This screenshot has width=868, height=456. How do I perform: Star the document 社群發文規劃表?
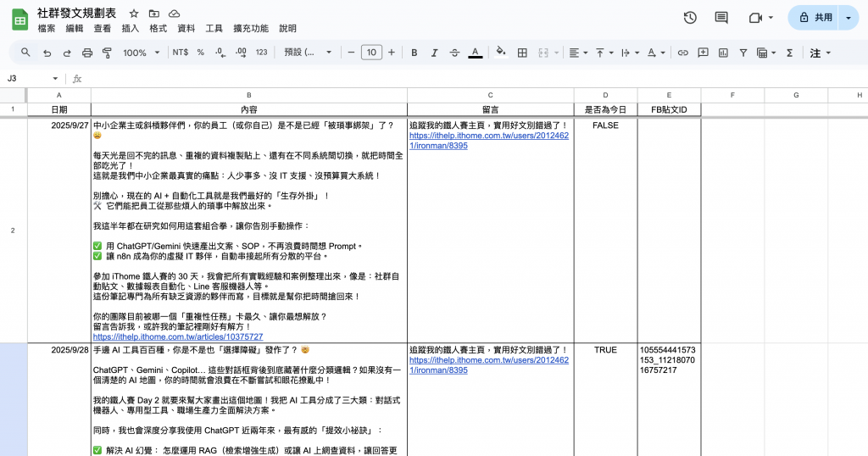pos(133,14)
